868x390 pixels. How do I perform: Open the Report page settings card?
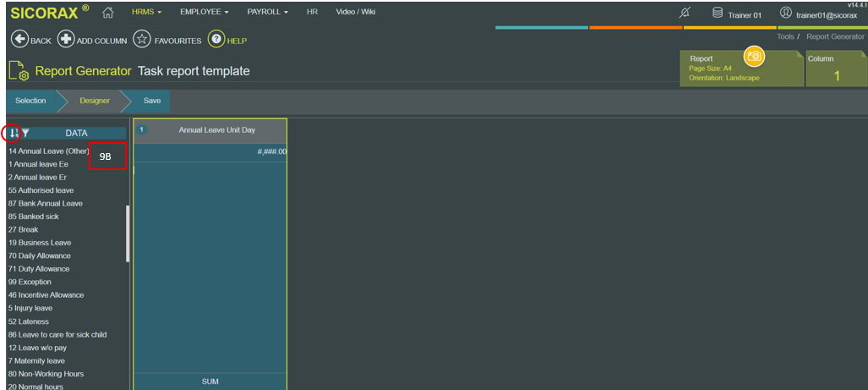(x=742, y=69)
